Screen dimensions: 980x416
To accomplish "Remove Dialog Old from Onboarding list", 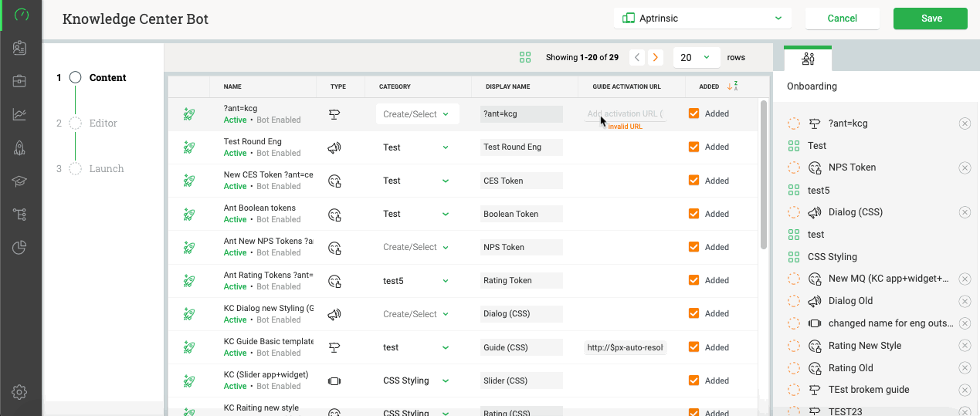I will click(965, 301).
